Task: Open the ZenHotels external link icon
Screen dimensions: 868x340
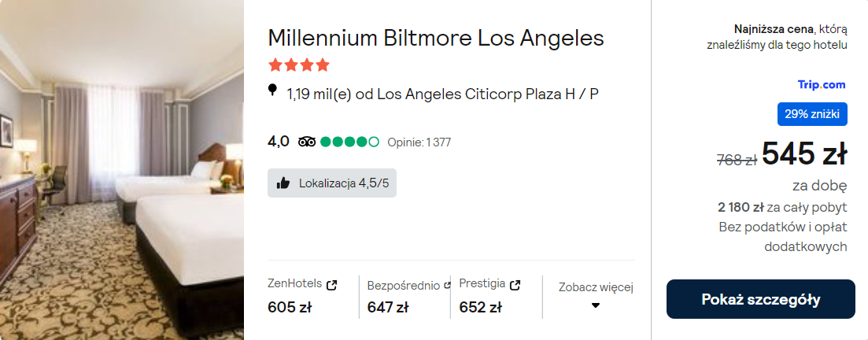Action: 331,285
